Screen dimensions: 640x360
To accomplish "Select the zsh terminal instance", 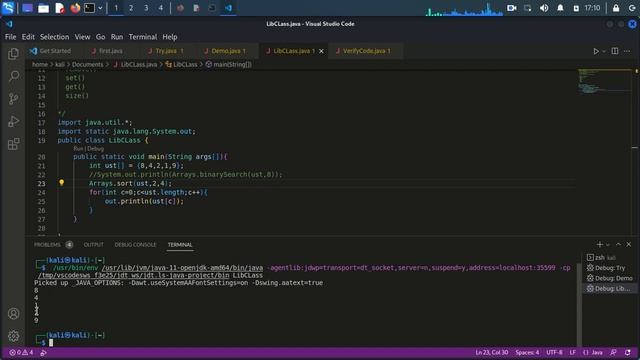I will pyautogui.click(x=608, y=258).
